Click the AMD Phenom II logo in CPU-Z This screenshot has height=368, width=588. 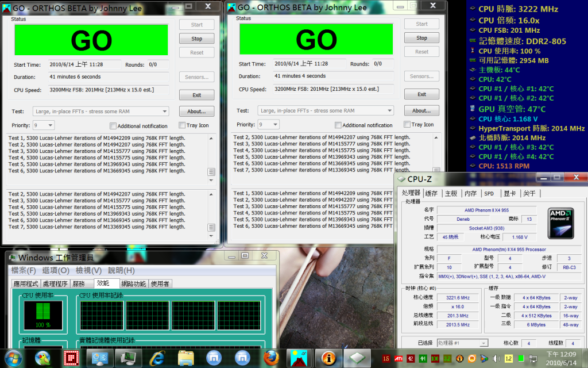(560, 223)
